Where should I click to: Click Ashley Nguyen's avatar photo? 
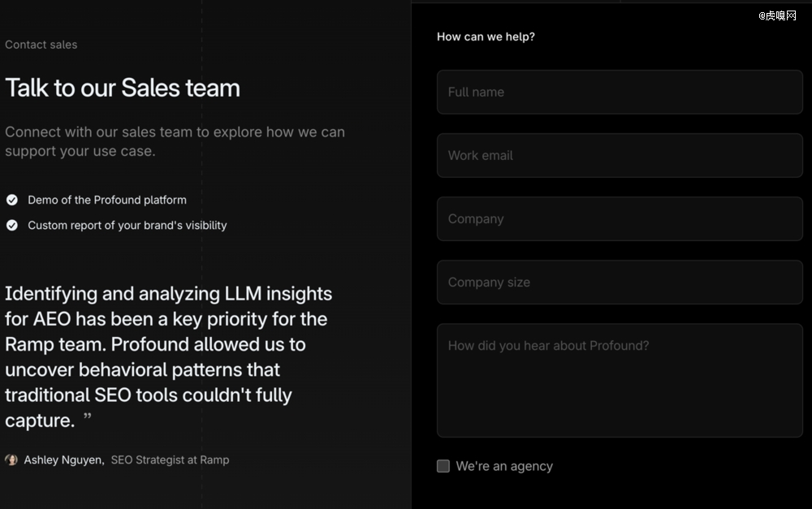(11, 459)
